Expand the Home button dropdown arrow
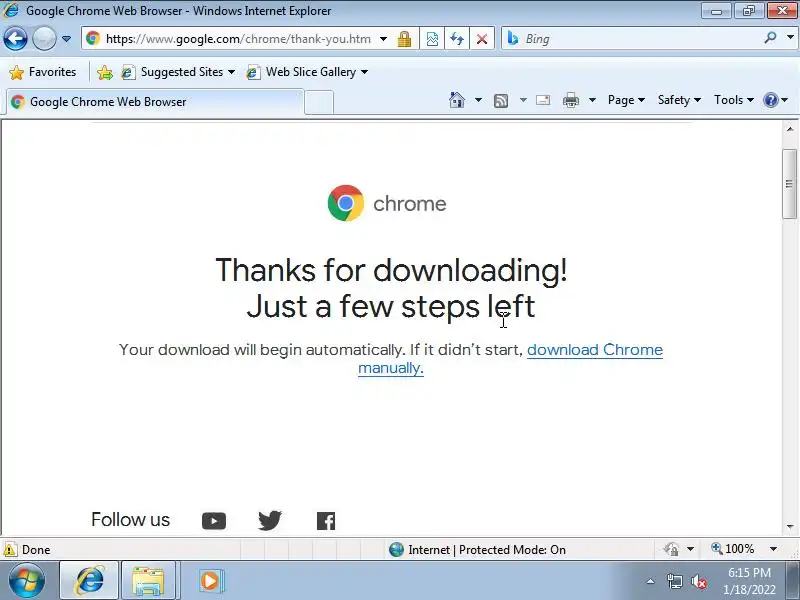Screen dimensions: 800x600 pyautogui.click(x=478, y=100)
